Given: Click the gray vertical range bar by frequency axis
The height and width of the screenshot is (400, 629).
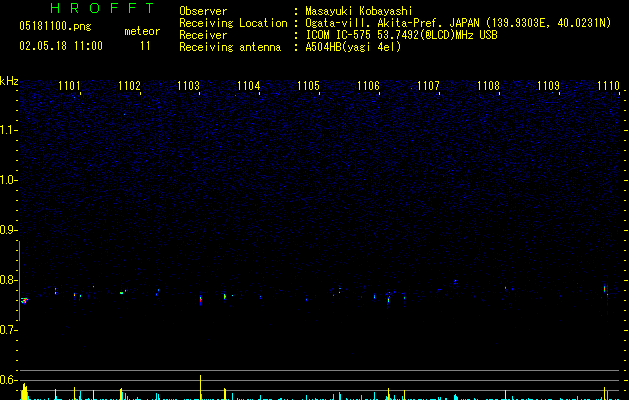Looking at the screenshot, I should pos(19,281).
